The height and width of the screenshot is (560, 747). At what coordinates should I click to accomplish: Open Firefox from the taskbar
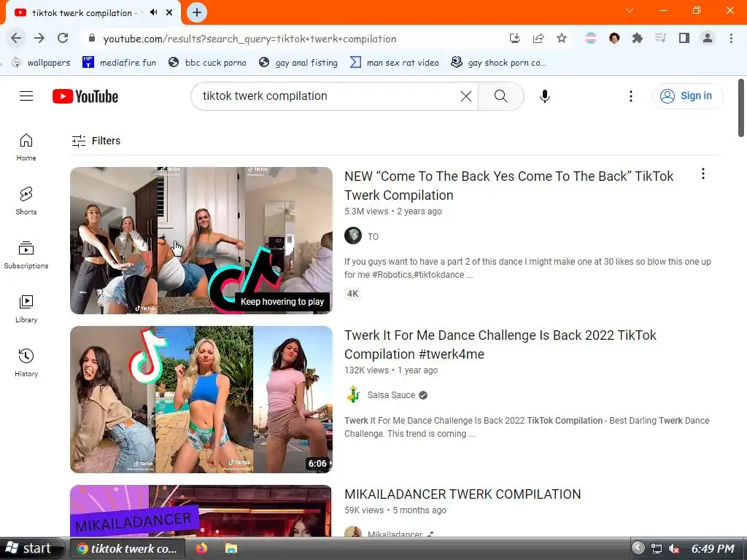click(201, 548)
